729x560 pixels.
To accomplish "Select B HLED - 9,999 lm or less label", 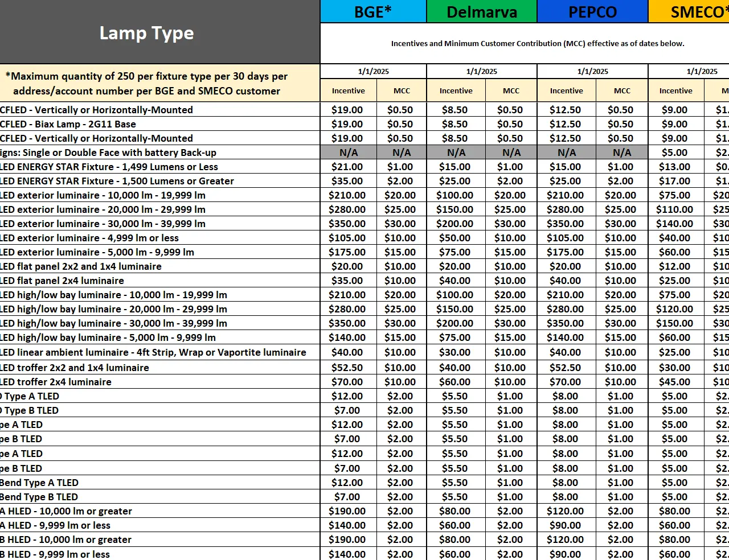I will point(55,554).
